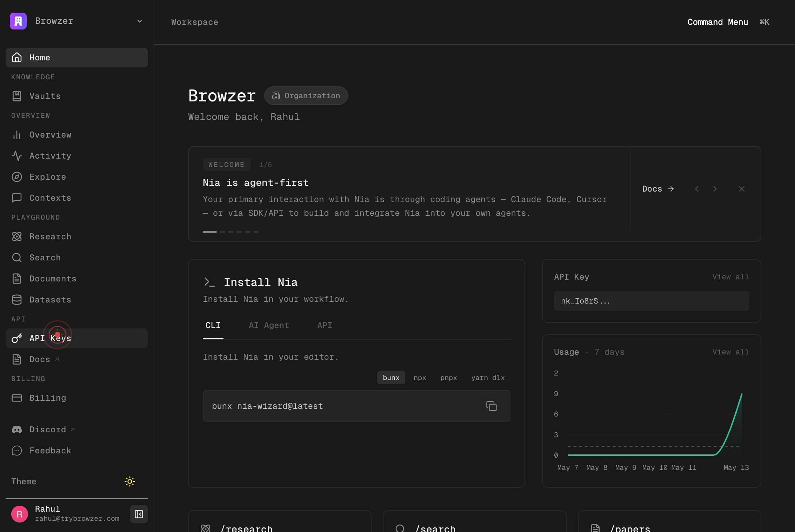Click the Explore compass icon
Image resolution: width=795 pixels, height=532 pixels.
[x=17, y=177]
